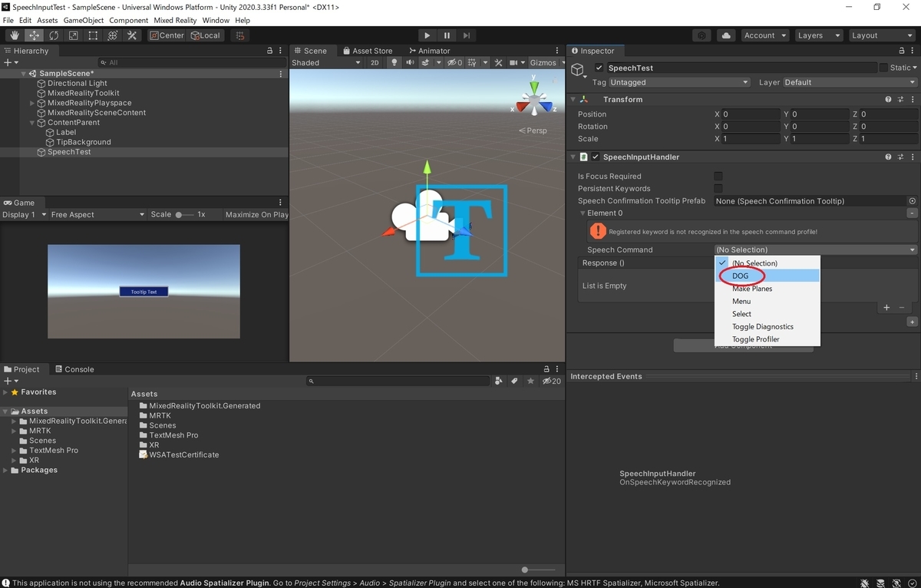921x588 pixels.
Task: Pause the game playback
Action: click(447, 35)
